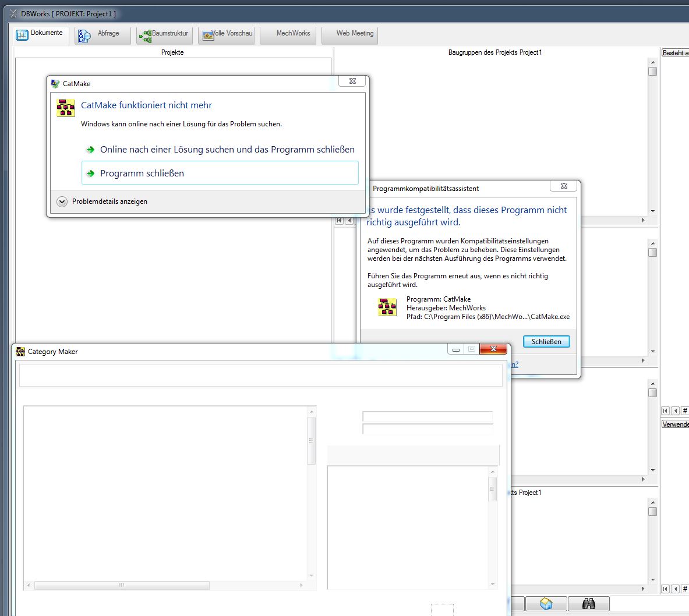Click the Category Maker title bar icon
This screenshot has width=689, height=616.
click(x=20, y=352)
